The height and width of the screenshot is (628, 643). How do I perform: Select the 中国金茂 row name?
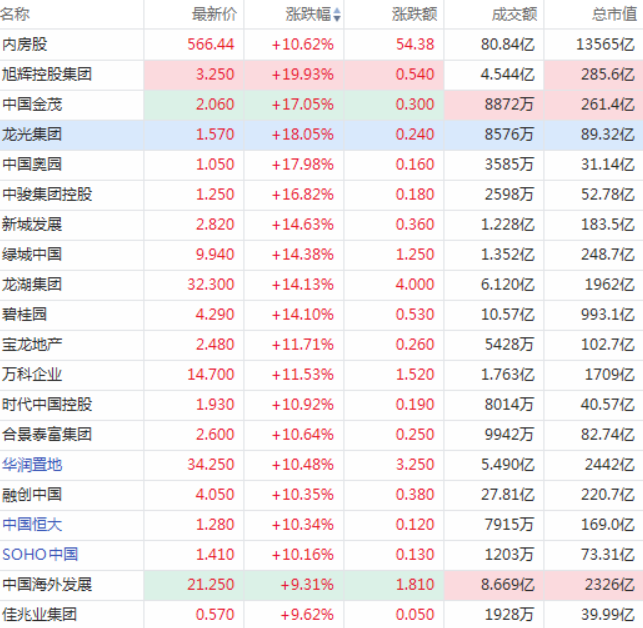pyautogui.click(x=32, y=104)
